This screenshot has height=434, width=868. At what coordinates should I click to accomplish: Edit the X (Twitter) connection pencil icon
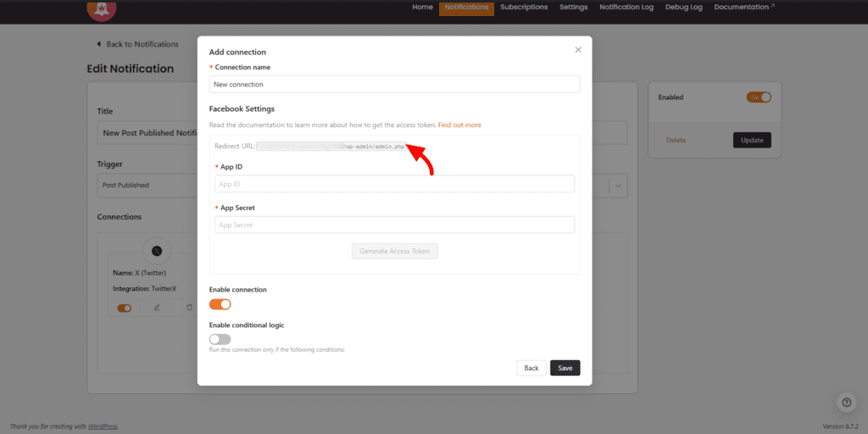pos(157,307)
